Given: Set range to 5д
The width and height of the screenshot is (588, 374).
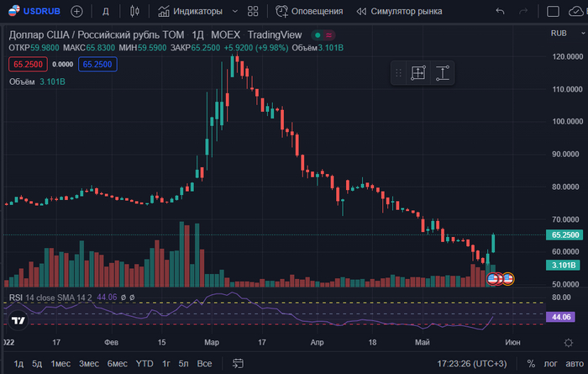Looking at the screenshot, I should pyautogui.click(x=37, y=364).
